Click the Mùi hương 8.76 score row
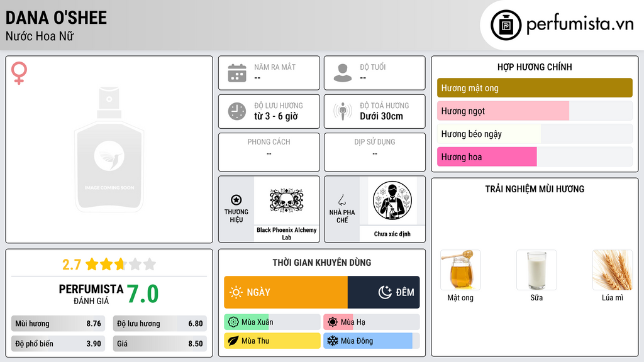 click(58, 324)
